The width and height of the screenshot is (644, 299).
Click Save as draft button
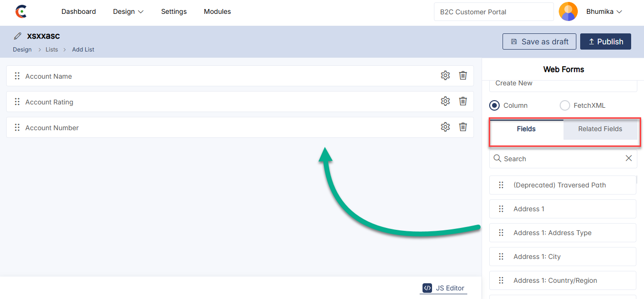coord(539,41)
